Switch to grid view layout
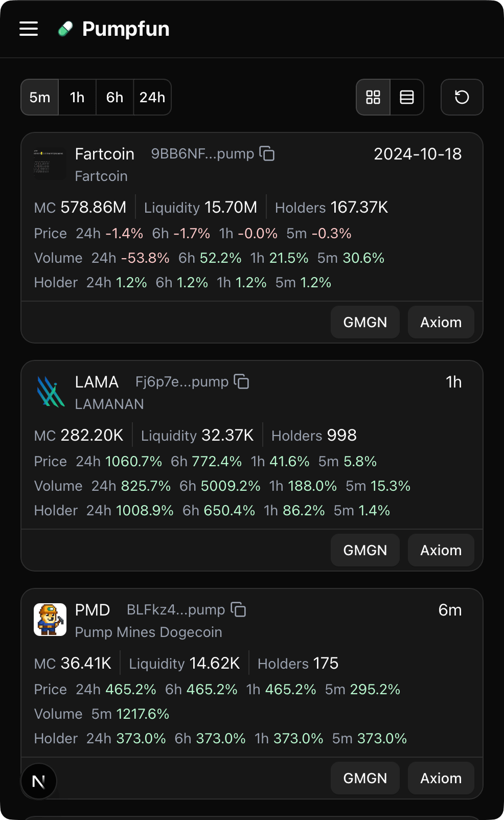Viewport: 504px width, 820px height. pos(373,97)
